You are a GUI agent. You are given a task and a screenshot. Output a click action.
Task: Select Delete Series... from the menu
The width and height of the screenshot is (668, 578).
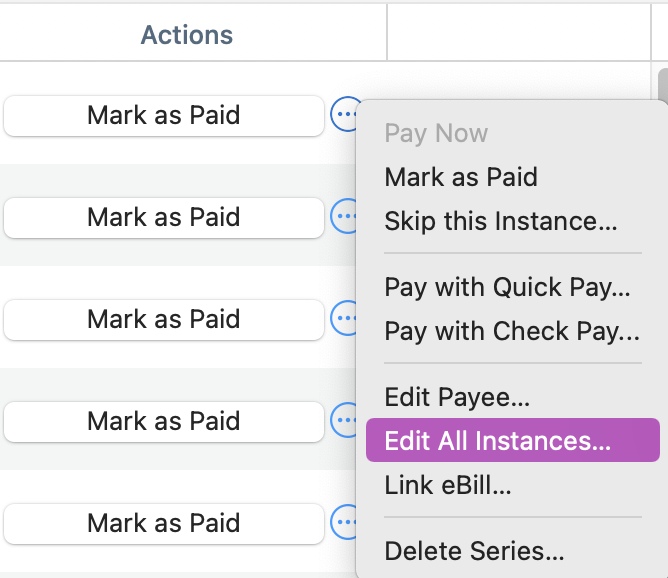coord(474,550)
